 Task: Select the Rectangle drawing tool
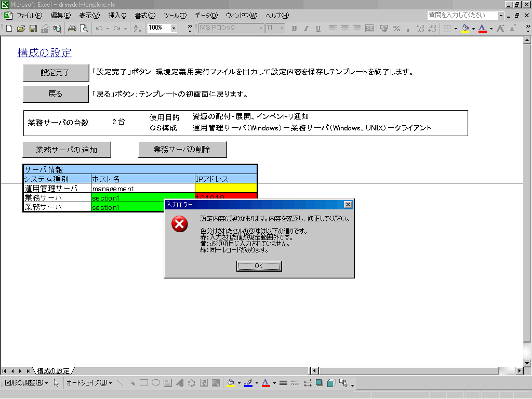click(x=144, y=383)
